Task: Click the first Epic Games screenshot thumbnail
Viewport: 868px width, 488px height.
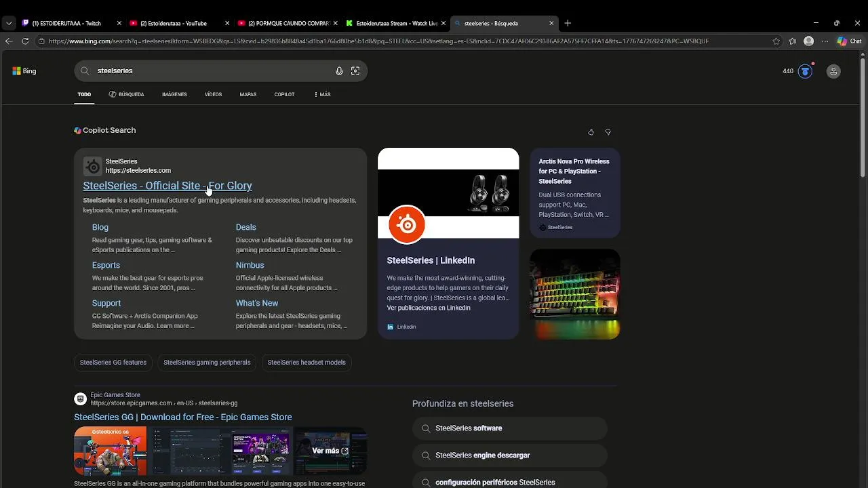Action: [x=111, y=451]
